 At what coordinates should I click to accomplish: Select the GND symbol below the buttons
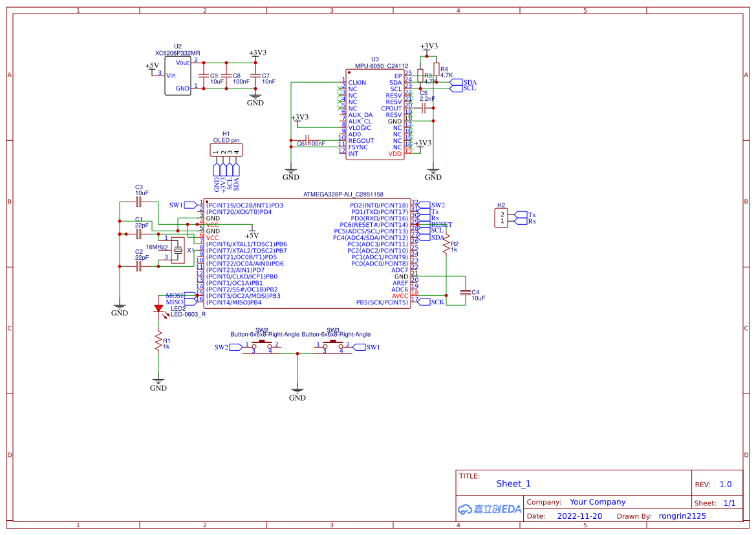click(x=297, y=394)
